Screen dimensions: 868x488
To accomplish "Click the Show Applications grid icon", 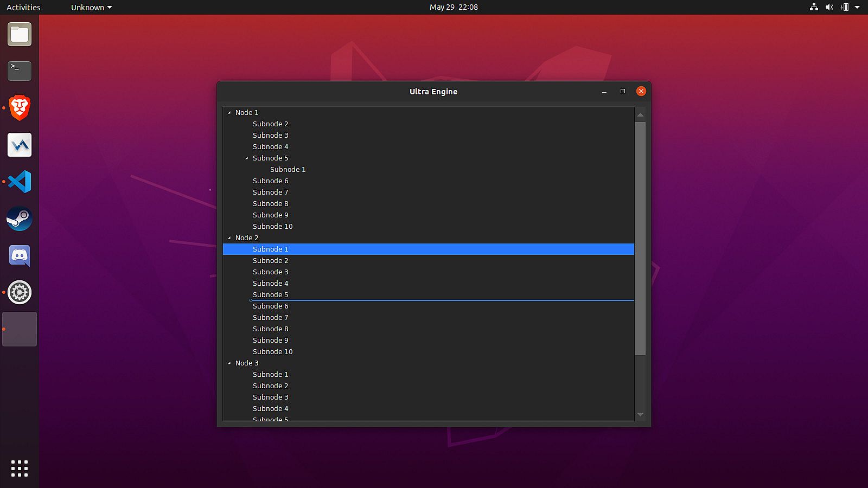I will [x=20, y=468].
